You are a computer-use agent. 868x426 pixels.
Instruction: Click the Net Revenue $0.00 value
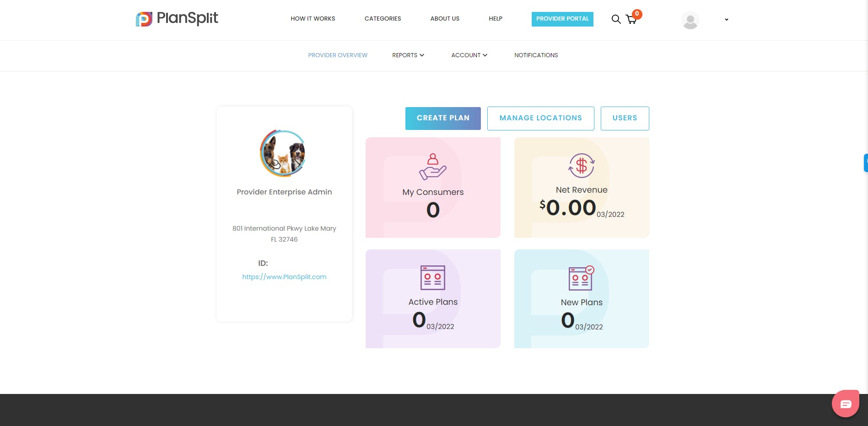click(568, 208)
